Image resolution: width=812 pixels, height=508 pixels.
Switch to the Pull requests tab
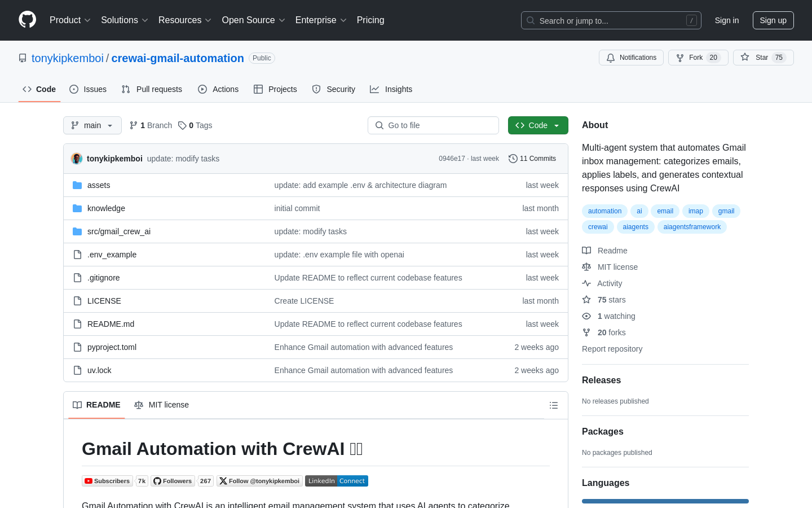click(152, 89)
